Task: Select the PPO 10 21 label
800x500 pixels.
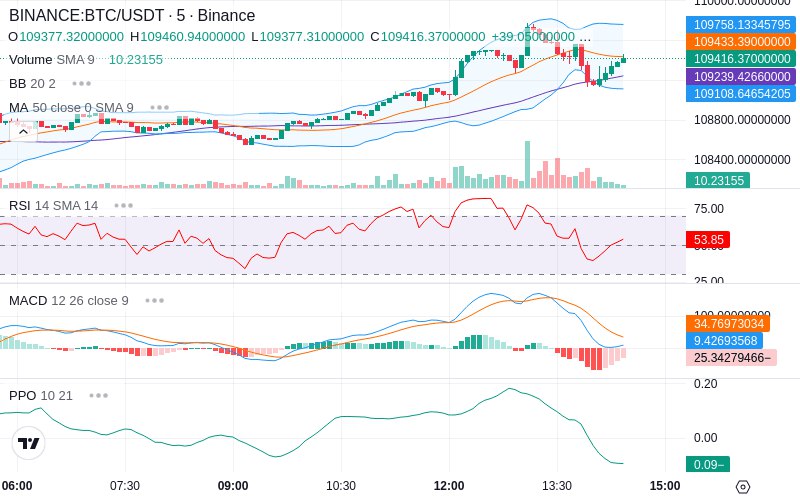Action: [x=41, y=395]
